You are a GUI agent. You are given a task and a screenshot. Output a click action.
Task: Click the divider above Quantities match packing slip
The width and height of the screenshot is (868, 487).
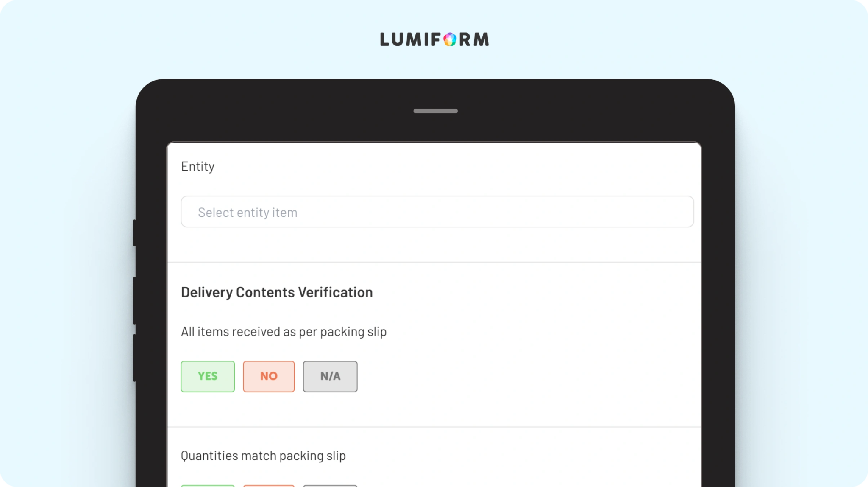click(434, 427)
